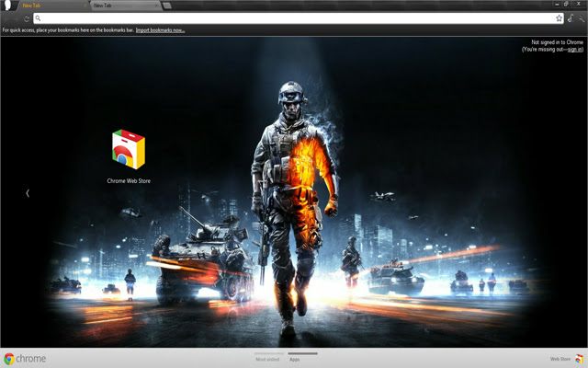Click the reload page icon

click(27, 18)
